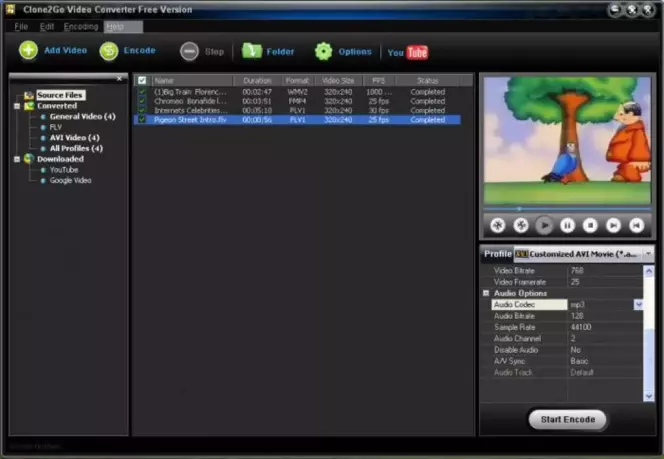The image size is (664, 459).
Task: Uncheck the Chromeo Bonafide file checkbox
Action: tap(142, 101)
